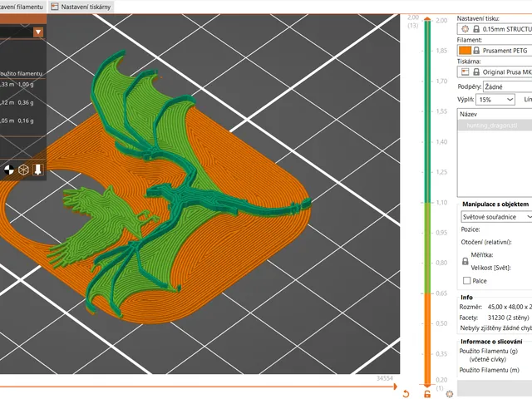The height and width of the screenshot is (399, 532).
Task: Toggle center of gravity marker icon
Action: (x=9, y=170)
